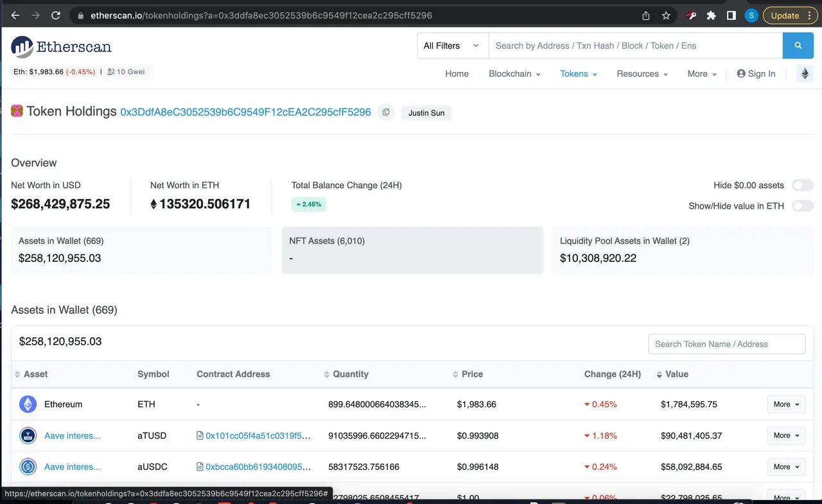Toggle Show/Hide value in ETH switch

tap(803, 206)
